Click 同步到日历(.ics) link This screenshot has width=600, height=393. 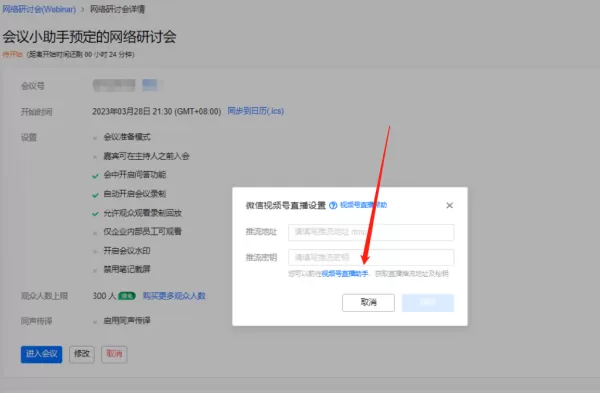(x=256, y=111)
